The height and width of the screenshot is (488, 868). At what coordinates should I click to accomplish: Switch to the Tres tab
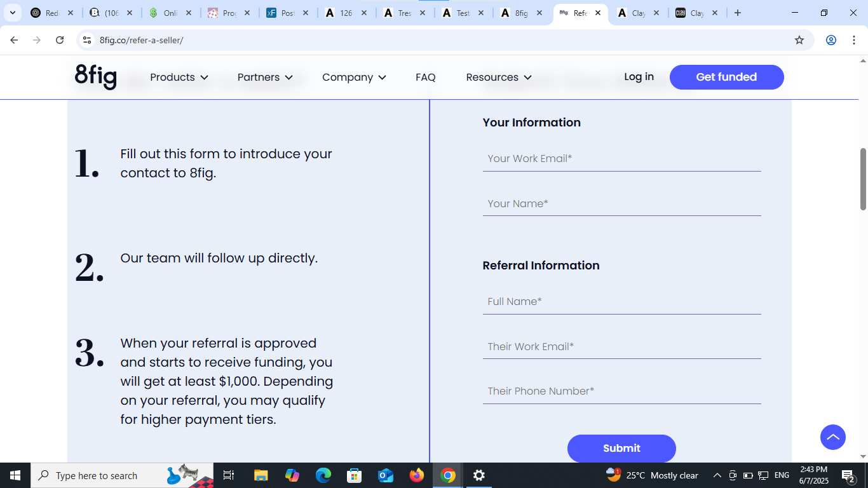click(x=404, y=13)
